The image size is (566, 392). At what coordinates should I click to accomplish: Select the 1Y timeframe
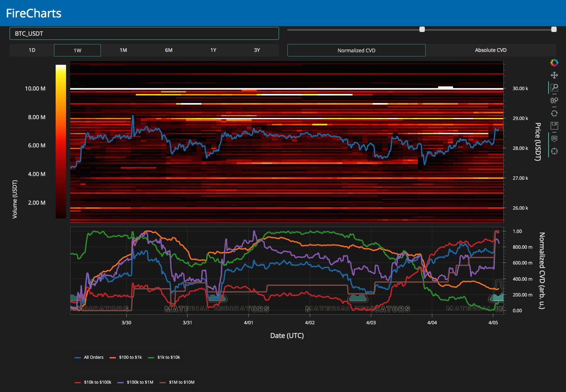click(213, 50)
